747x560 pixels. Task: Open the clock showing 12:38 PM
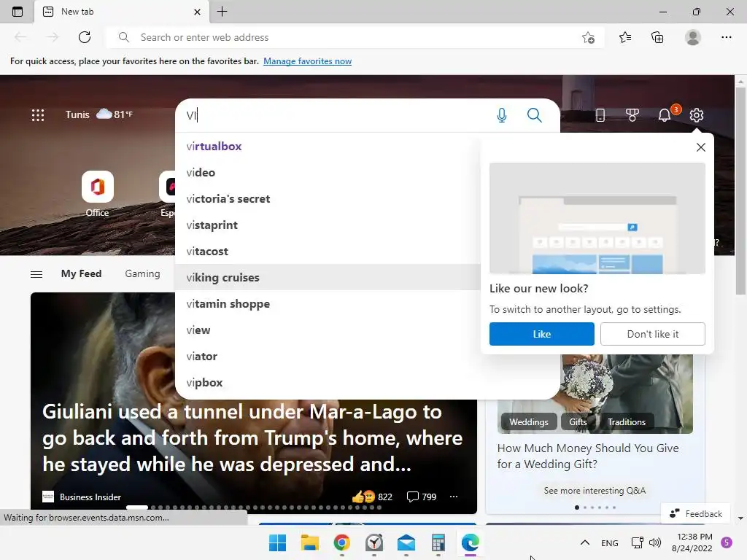(692, 542)
